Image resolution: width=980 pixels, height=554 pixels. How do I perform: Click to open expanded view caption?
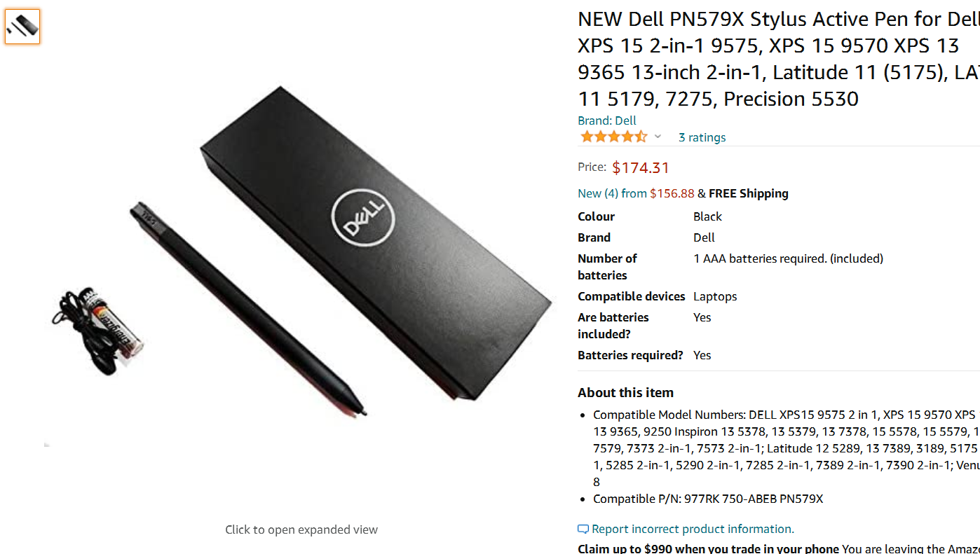(301, 529)
